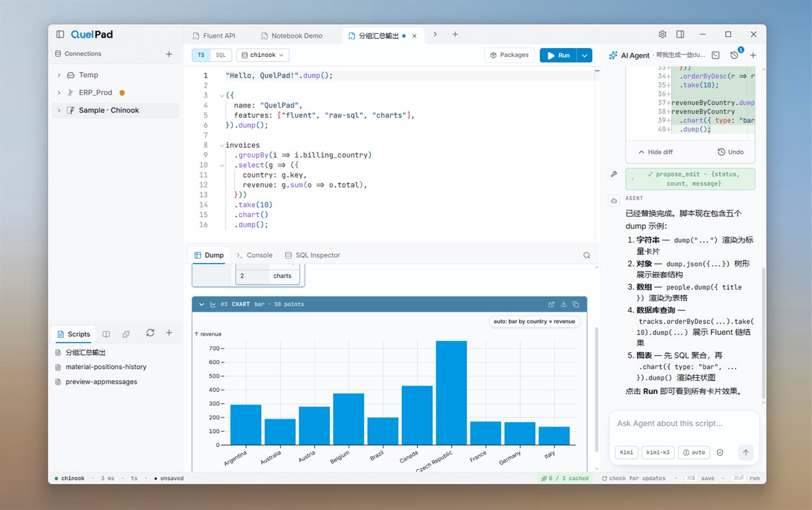Click the Ask Agent input field
812x510 pixels.
(684, 424)
